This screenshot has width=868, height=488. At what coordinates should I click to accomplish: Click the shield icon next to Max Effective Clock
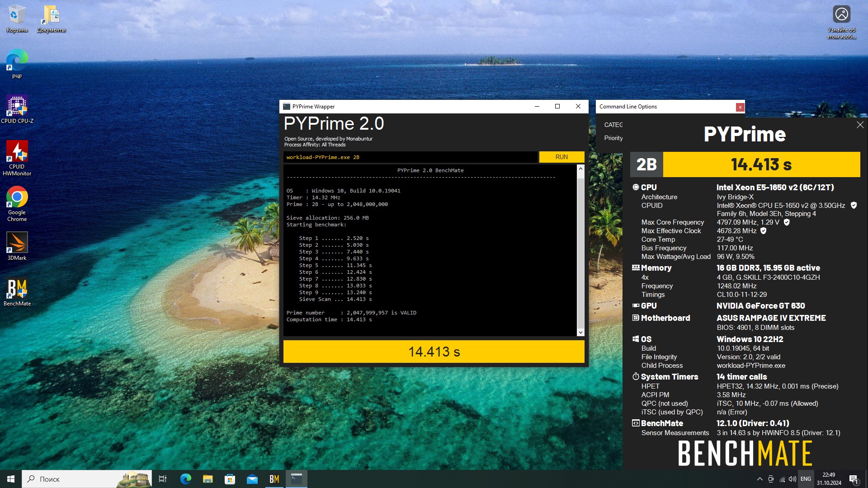coord(764,230)
